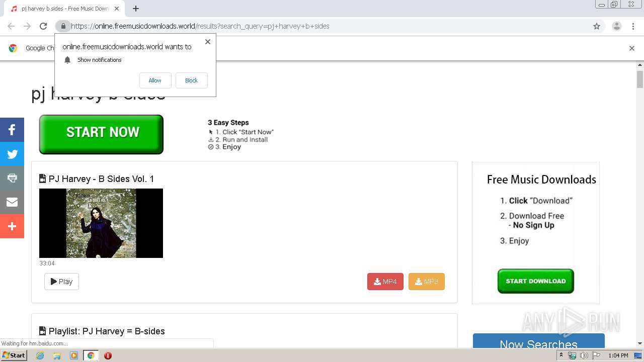Open the B Sides Vol. 1 thumbnail

tap(101, 223)
